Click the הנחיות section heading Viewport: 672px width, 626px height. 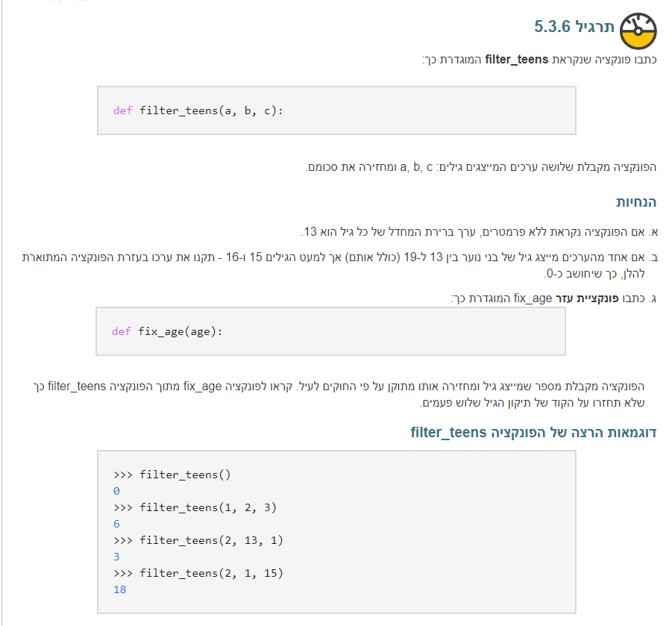point(636,202)
